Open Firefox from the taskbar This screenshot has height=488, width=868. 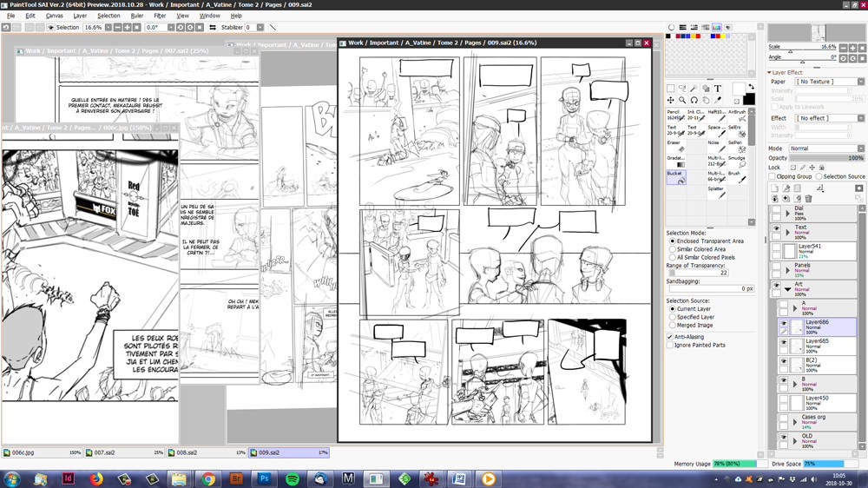coord(96,478)
